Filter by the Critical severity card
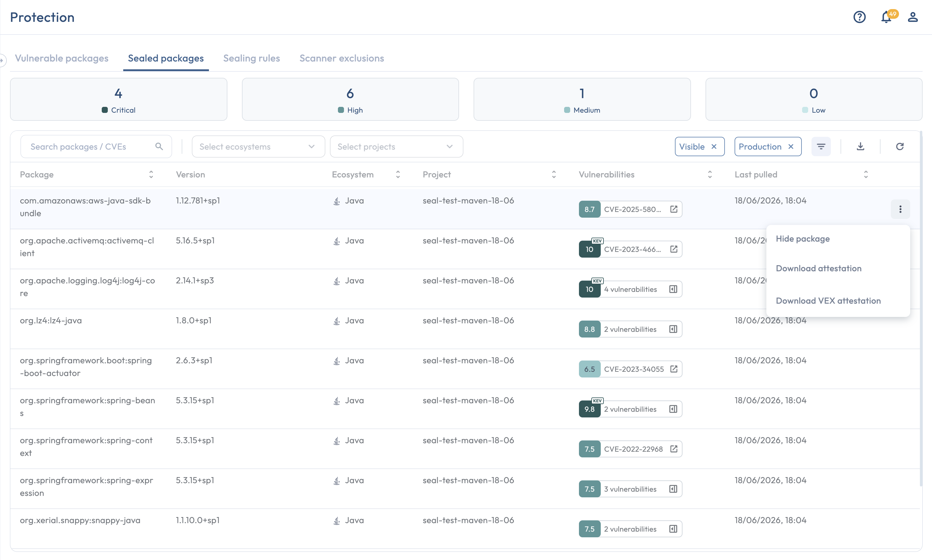The width and height of the screenshot is (932, 560). (118, 99)
